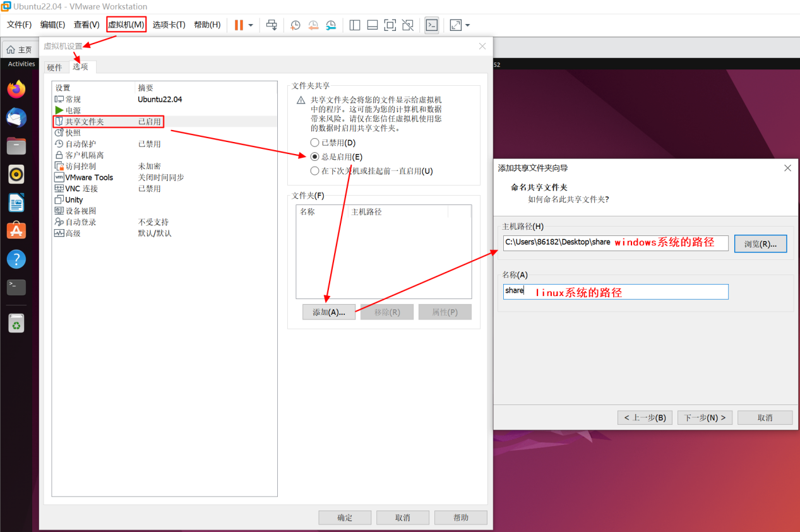Screen dimensions: 800x532
Task: Open the Snapshot Manager icon
Action: click(x=331, y=25)
